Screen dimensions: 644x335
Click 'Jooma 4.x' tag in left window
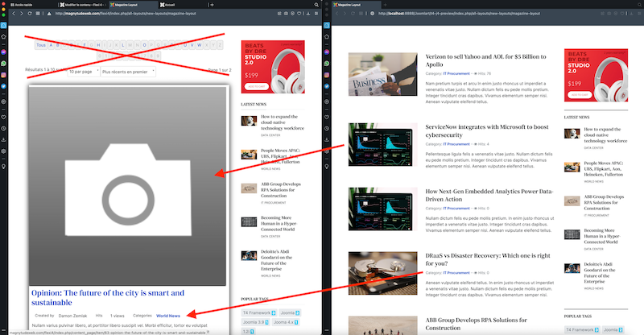(x=286, y=322)
